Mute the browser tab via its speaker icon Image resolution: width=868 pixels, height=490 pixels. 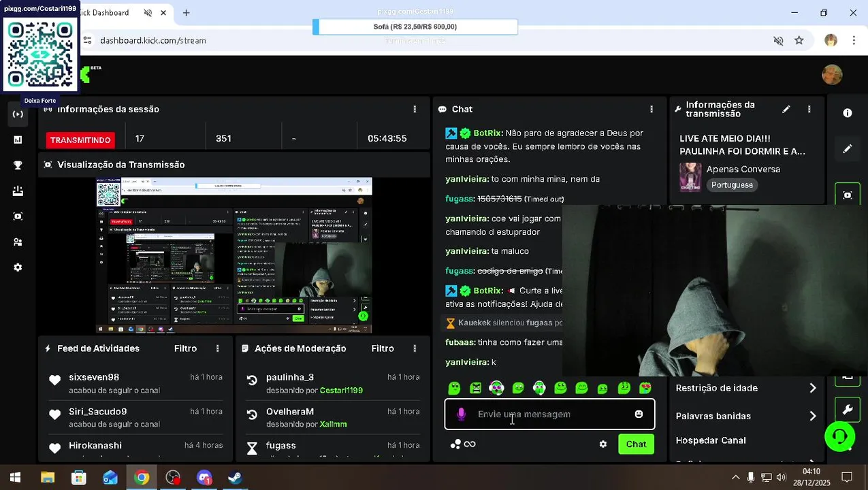148,13
